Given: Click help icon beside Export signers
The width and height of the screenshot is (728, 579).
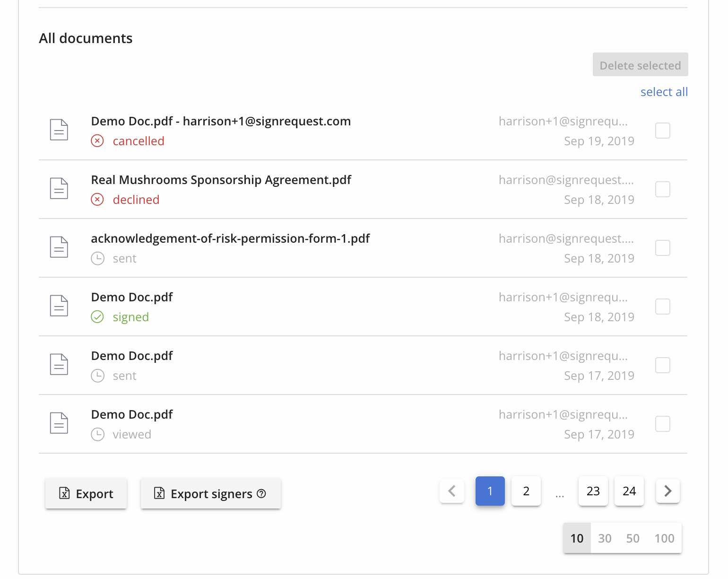Looking at the screenshot, I should (261, 494).
